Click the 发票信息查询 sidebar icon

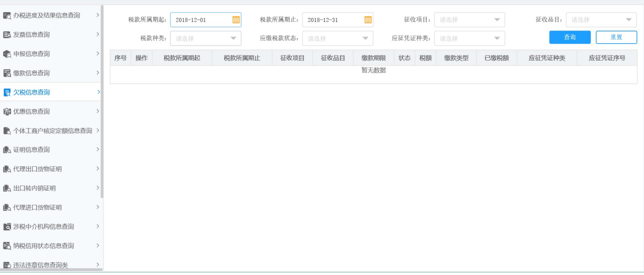tap(7, 35)
